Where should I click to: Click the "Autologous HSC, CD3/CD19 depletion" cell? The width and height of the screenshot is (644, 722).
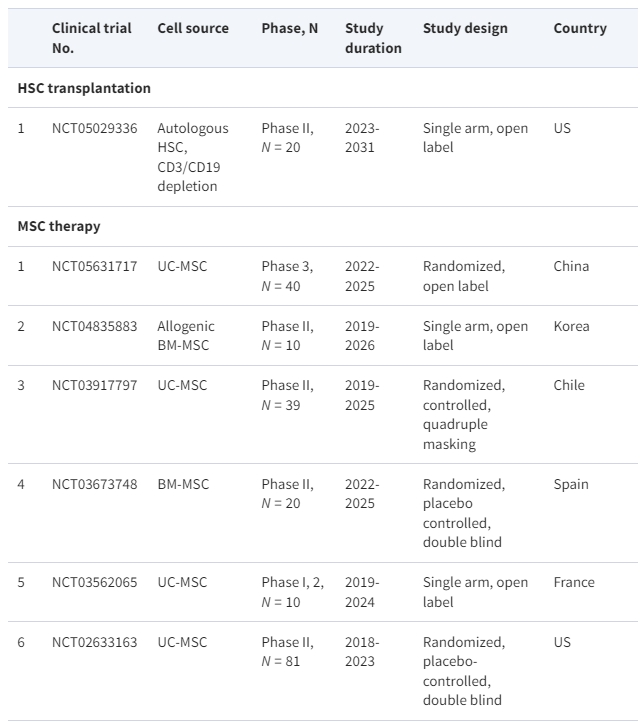pyautogui.click(x=194, y=157)
